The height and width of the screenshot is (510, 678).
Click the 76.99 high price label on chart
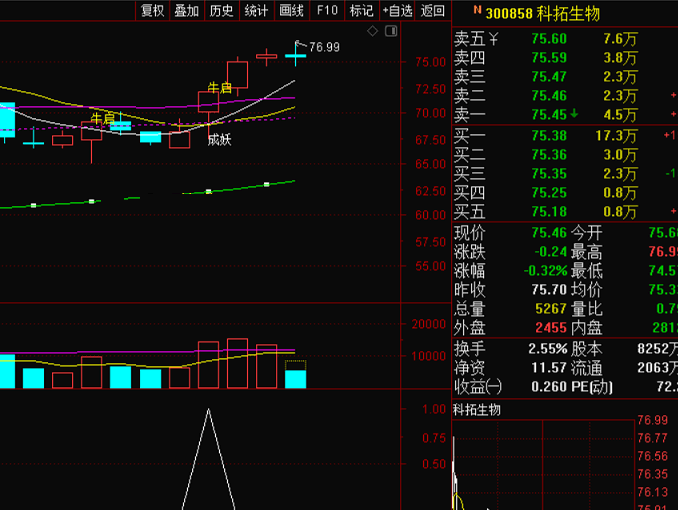(x=324, y=47)
